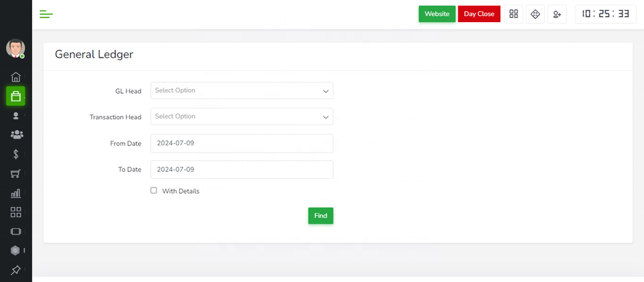Click the pushpin icon in the sidebar
644x282 pixels.
(16, 270)
